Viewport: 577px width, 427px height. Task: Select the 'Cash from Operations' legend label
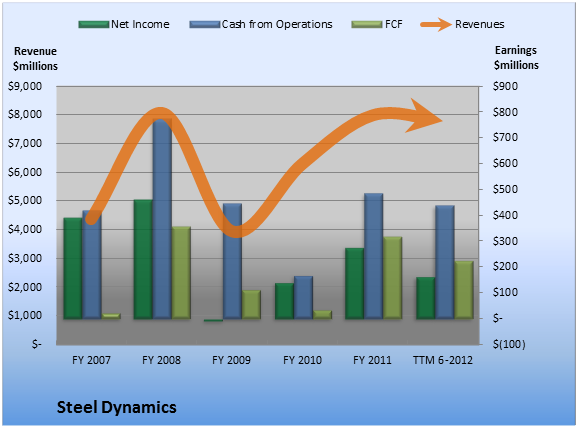click(x=277, y=24)
